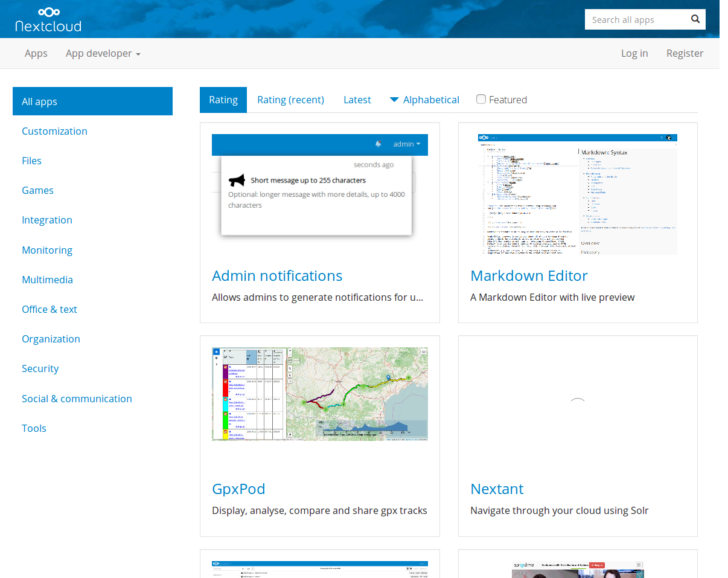The height and width of the screenshot is (578, 728).
Task: Select All apps category
Action: click(92, 101)
